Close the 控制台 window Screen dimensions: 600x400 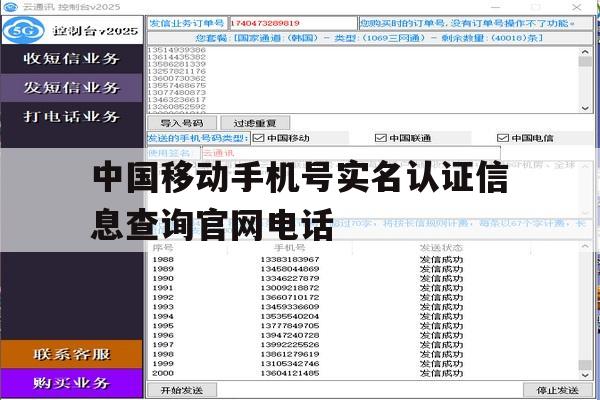pyautogui.click(x=577, y=7)
